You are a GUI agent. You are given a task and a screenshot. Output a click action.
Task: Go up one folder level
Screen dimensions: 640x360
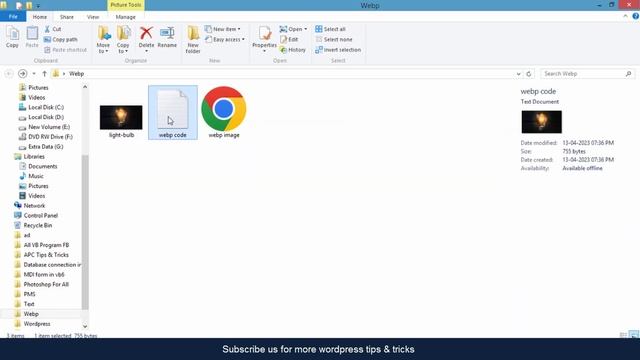click(x=44, y=73)
